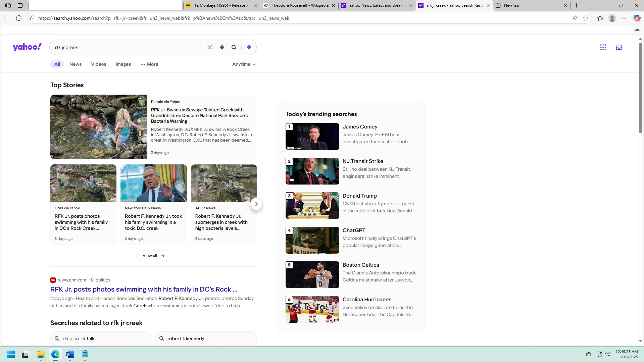Open NJ Transit Strike trending search
The height and width of the screenshot is (362, 644).
351,171
